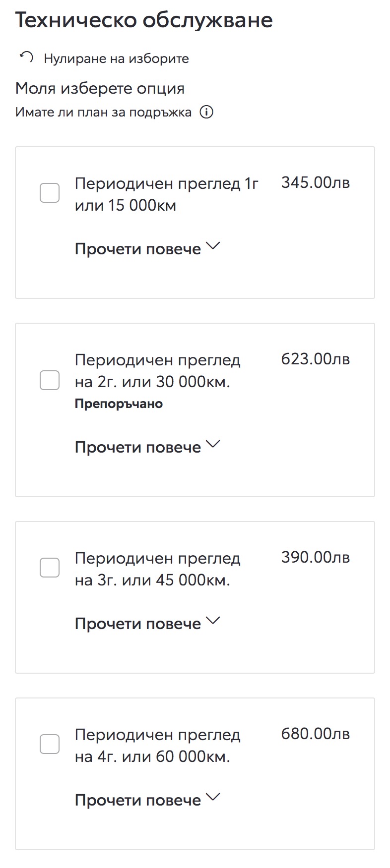Click chevron icon in the 30 000км card
The image size is (390, 868).
(213, 445)
